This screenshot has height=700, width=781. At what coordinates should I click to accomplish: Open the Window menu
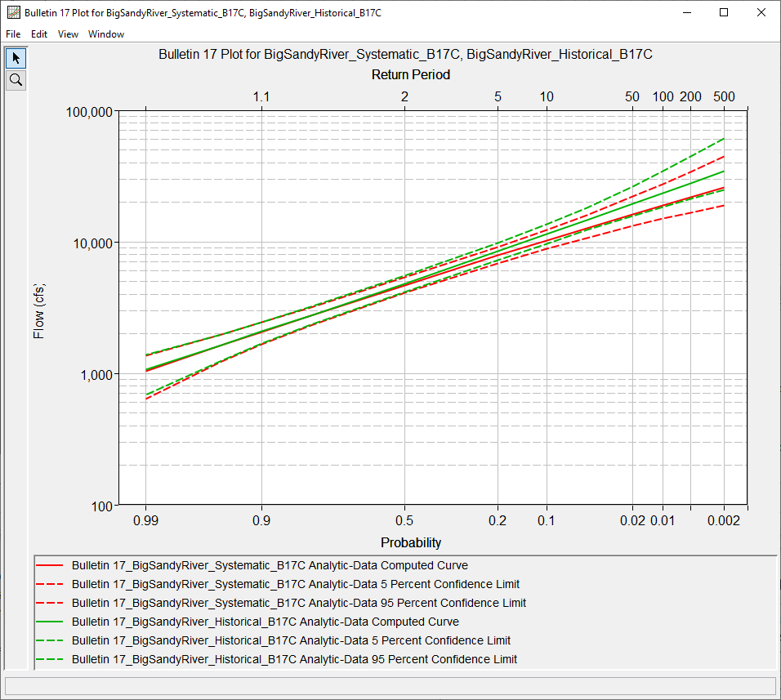point(106,33)
